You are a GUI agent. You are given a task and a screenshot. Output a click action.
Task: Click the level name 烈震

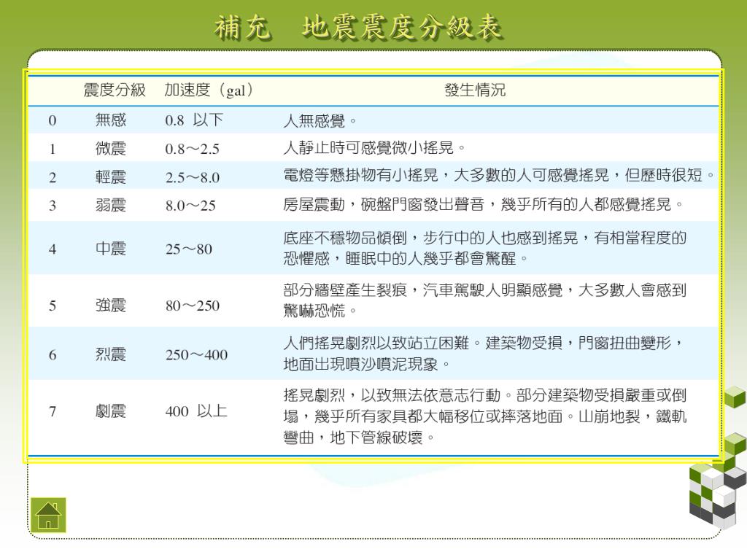click(x=111, y=354)
